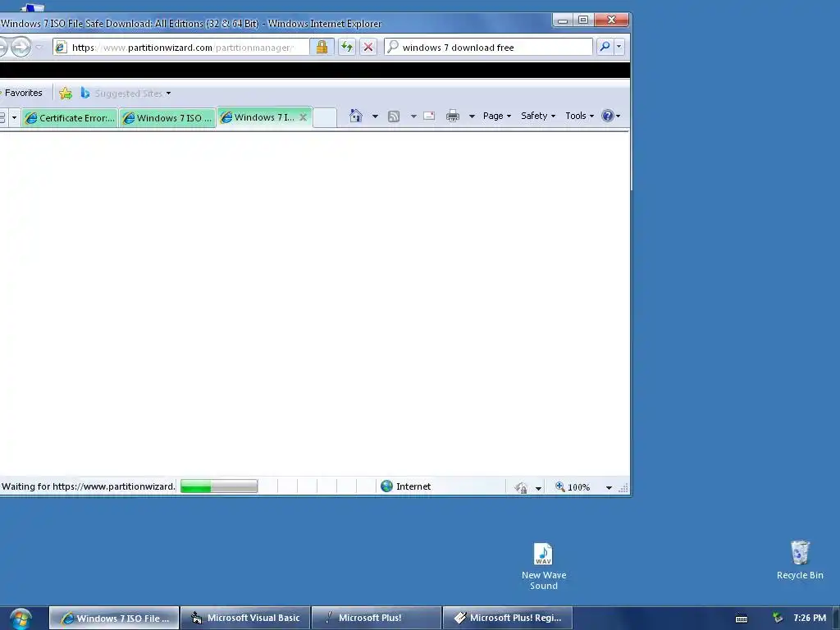
Task: Click the Add to Favorites star icon
Action: [66, 94]
